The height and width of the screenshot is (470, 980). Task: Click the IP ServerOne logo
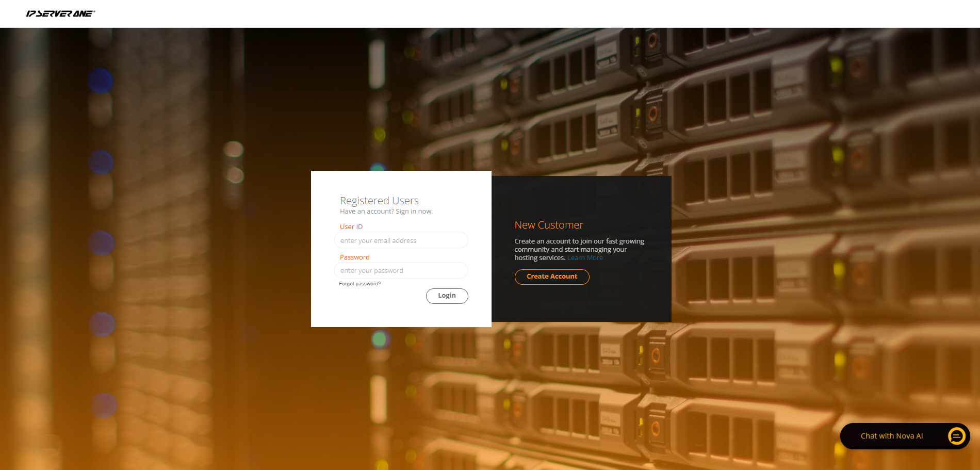60,13
